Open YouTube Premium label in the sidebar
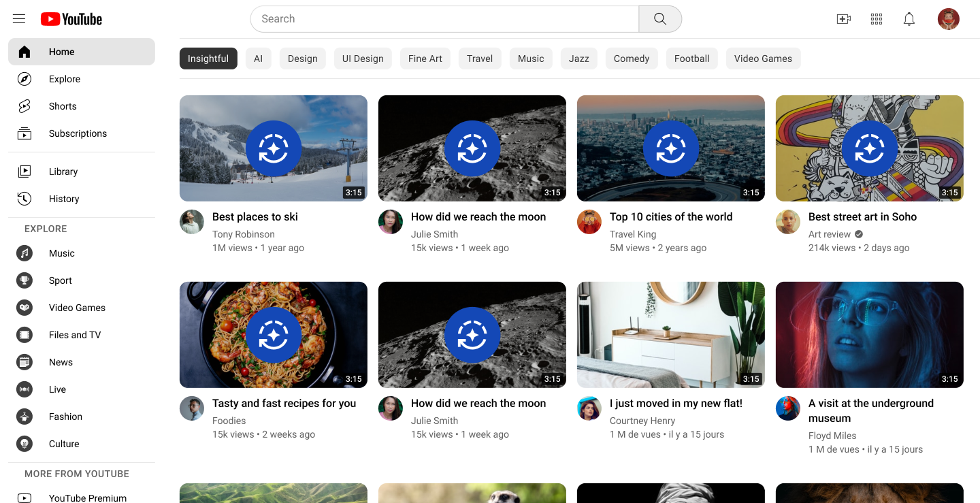Screen dimensions: 980x503 tap(88, 498)
